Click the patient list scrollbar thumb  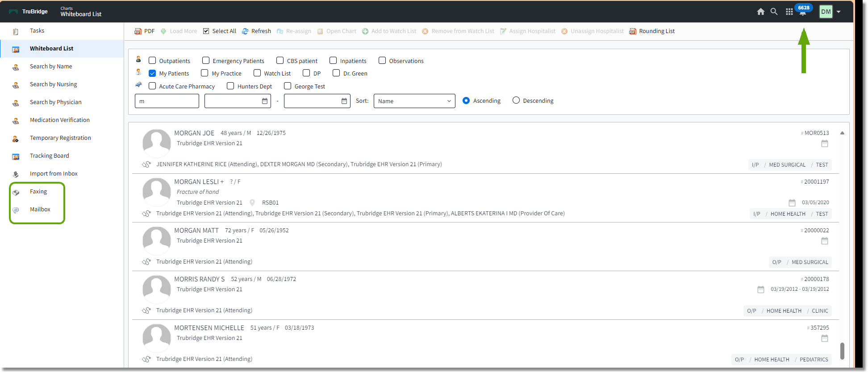tap(842, 351)
